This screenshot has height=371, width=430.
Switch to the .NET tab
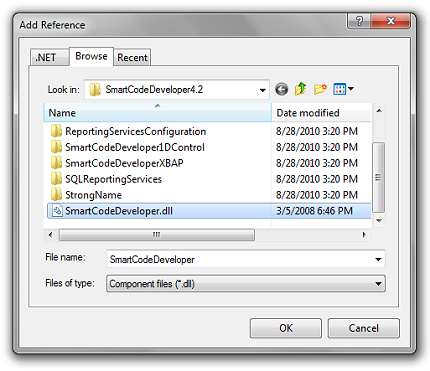click(x=49, y=57)
